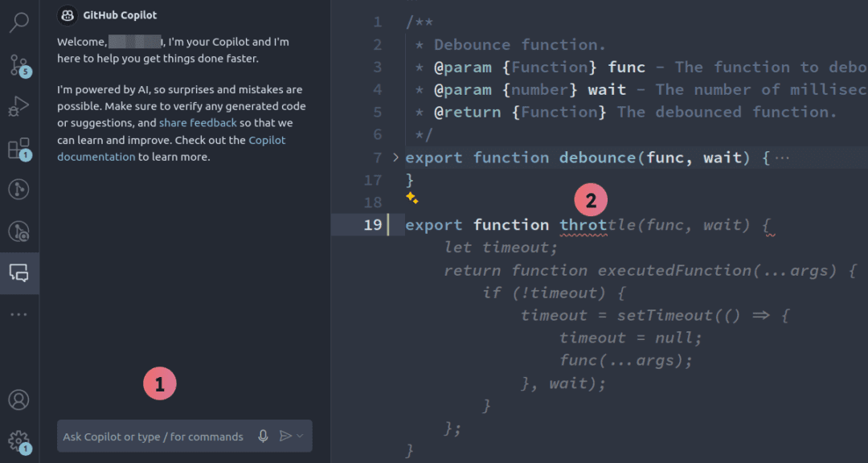Image resolution: width=868 pixels, height=463 pixels.
Task: Open additional views with the activity bar ellipsis
Action: 19,313
